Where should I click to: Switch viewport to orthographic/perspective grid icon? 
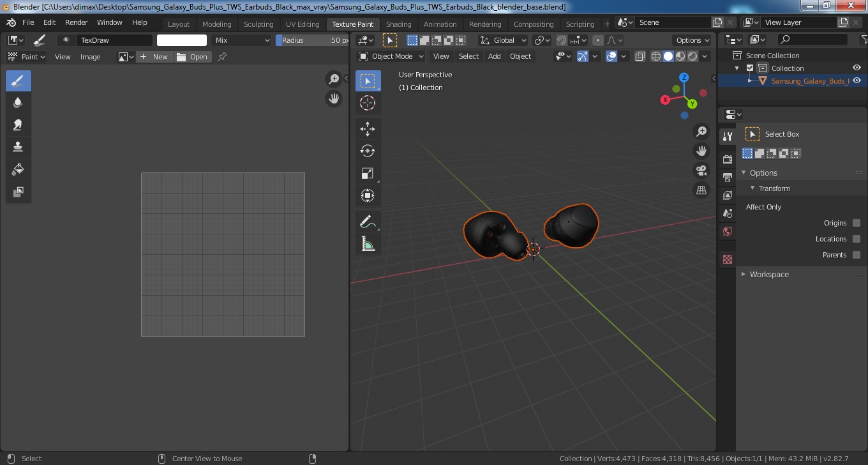(x=701, y=190)
